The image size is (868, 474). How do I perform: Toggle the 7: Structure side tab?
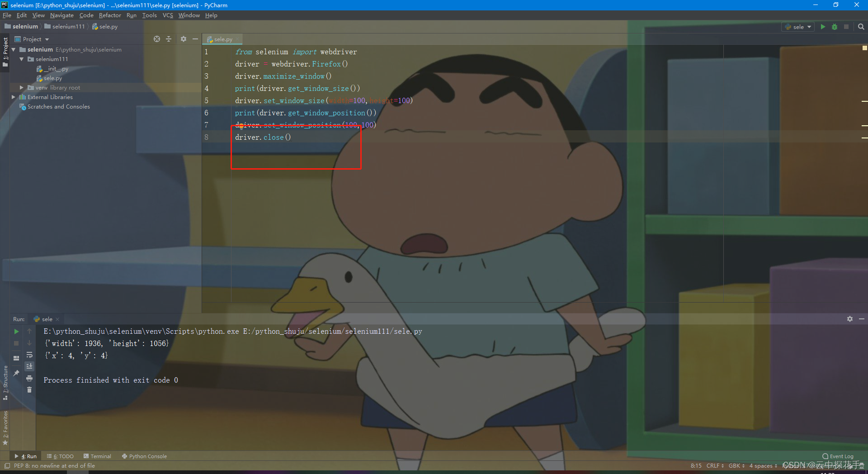[x=5, y=383]
